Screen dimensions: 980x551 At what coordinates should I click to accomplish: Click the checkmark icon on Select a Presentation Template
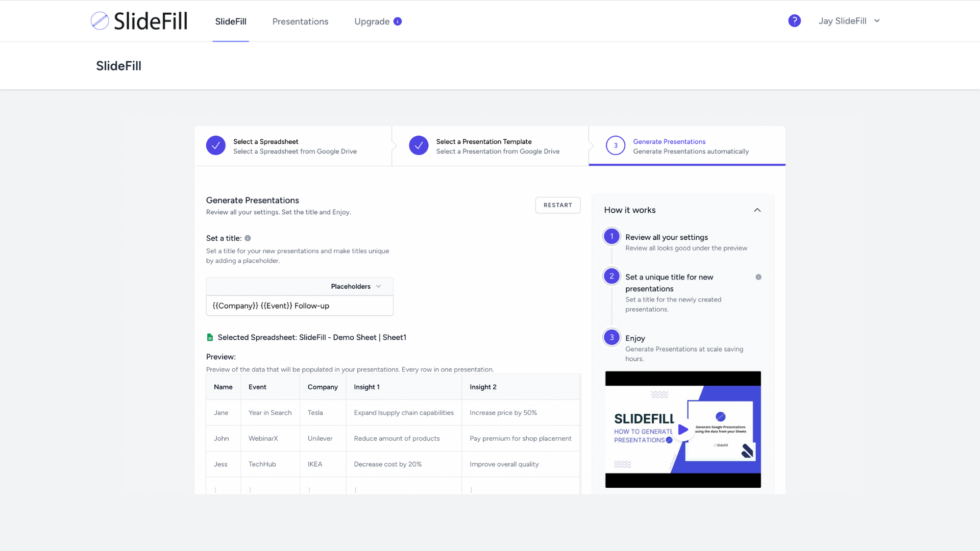419,145
